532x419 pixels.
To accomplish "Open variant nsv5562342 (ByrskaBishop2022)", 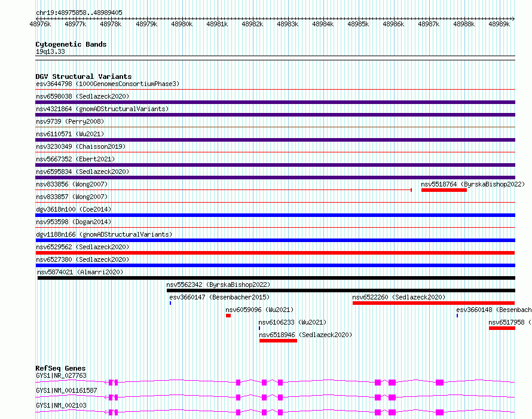I will pyautogui.click(x=218, y=285).
